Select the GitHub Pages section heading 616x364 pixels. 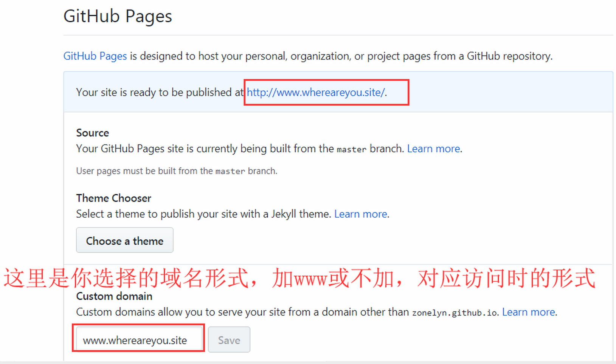(118, 16)
